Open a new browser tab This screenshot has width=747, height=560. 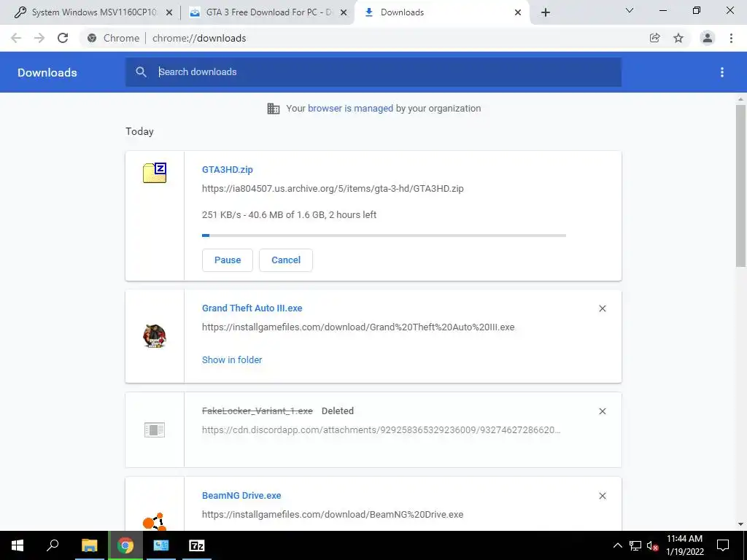click(x=546, y=12)
